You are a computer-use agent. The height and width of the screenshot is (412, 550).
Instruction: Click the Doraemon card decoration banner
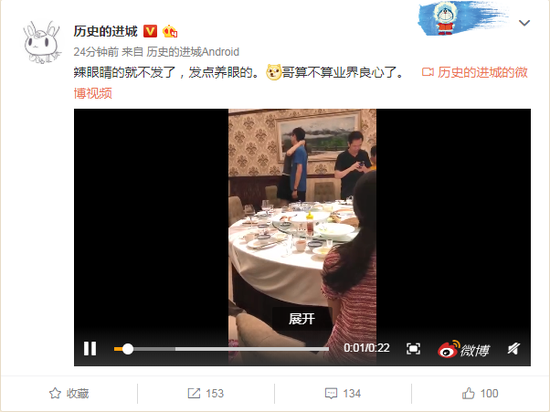click(x=464, y=18)
